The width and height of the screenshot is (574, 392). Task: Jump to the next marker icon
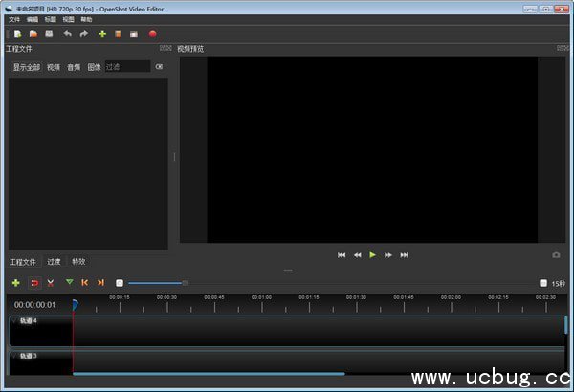point(100,282)
